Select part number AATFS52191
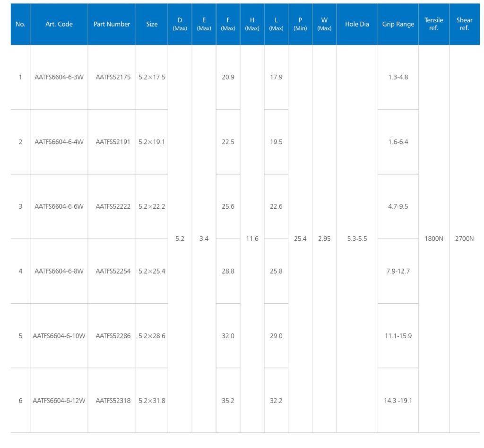The width and height of the screenshot is (484, 448). coord(112,142)
